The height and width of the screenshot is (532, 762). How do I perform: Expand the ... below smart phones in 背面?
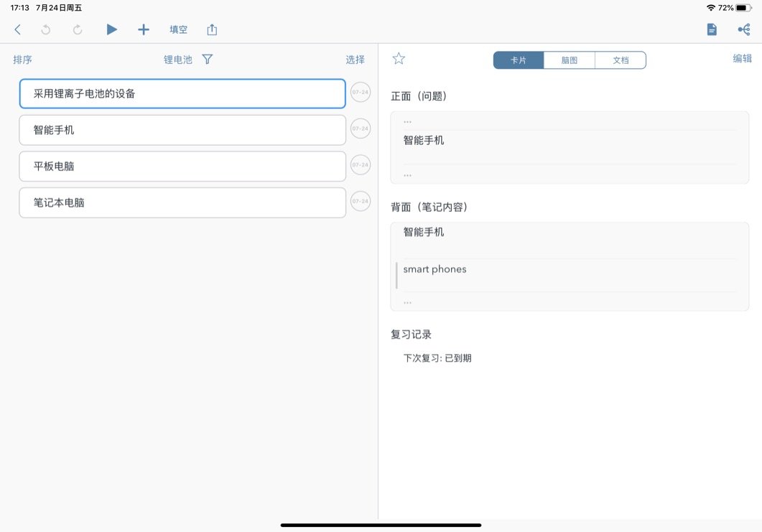click(x=407, y=302)
